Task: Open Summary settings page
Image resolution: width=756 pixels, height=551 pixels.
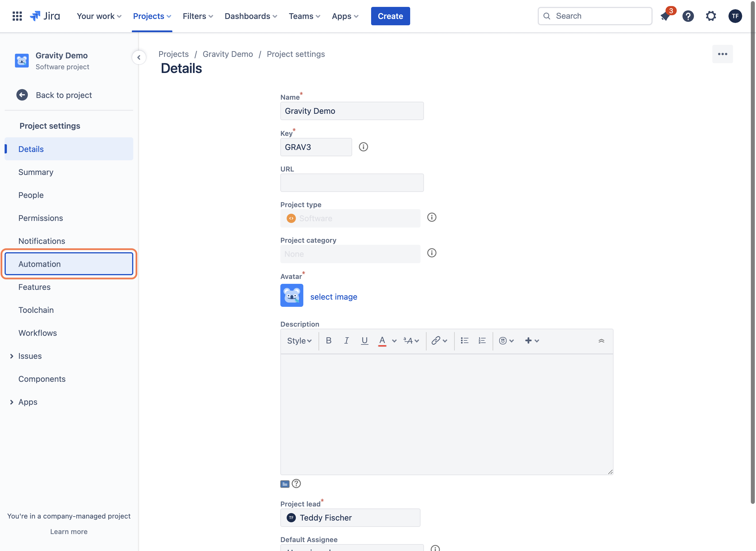Action: click(69, 172)
